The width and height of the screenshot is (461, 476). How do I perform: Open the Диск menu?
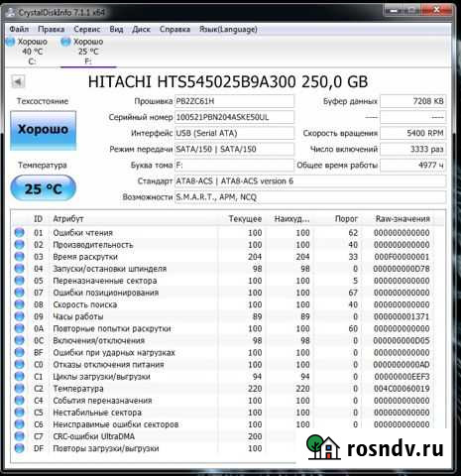pos(141,29)
